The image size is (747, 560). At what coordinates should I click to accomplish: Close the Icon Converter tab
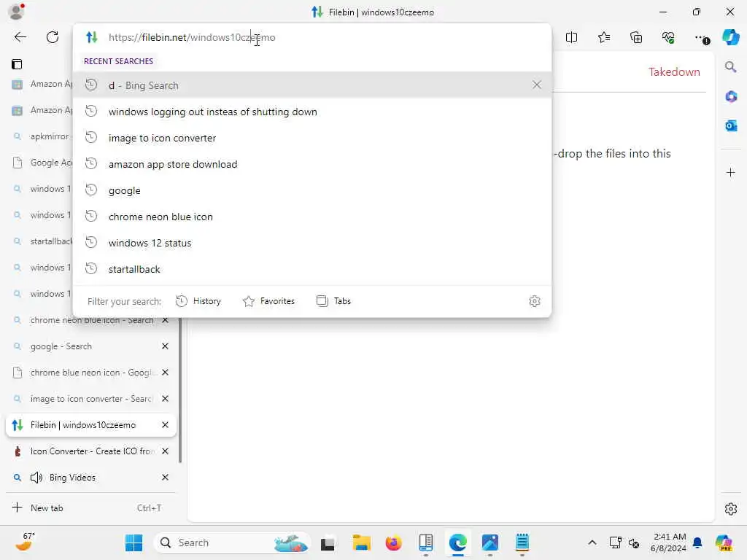tap(165, 451)
